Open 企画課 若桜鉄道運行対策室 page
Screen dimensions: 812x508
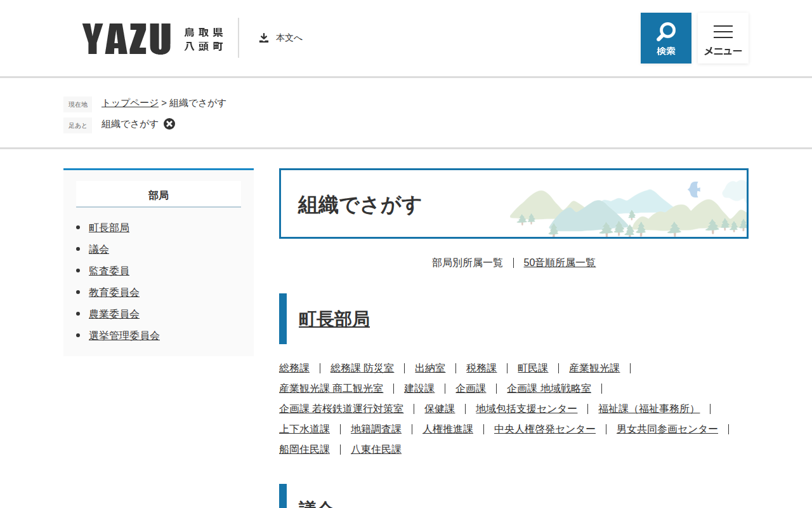pos(341,408)
